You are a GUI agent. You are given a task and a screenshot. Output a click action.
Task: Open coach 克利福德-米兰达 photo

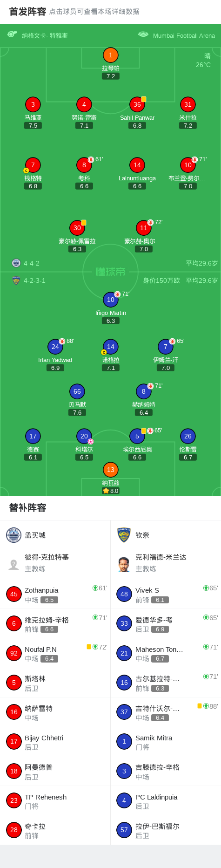124,564
